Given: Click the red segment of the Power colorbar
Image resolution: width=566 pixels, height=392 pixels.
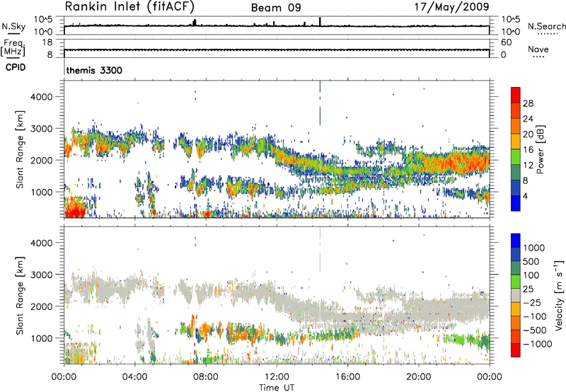Looking at the screenshot, I should pyautogui.click(x=516, y=95).
